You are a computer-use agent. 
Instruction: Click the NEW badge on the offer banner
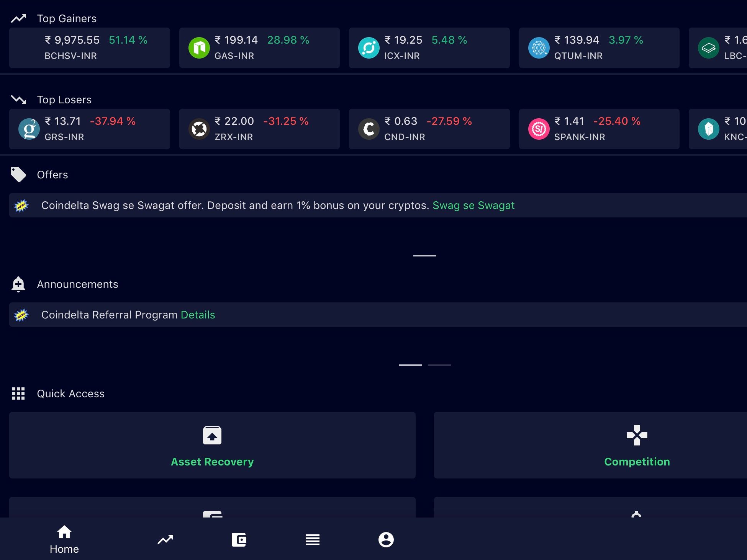pos(21,206)
